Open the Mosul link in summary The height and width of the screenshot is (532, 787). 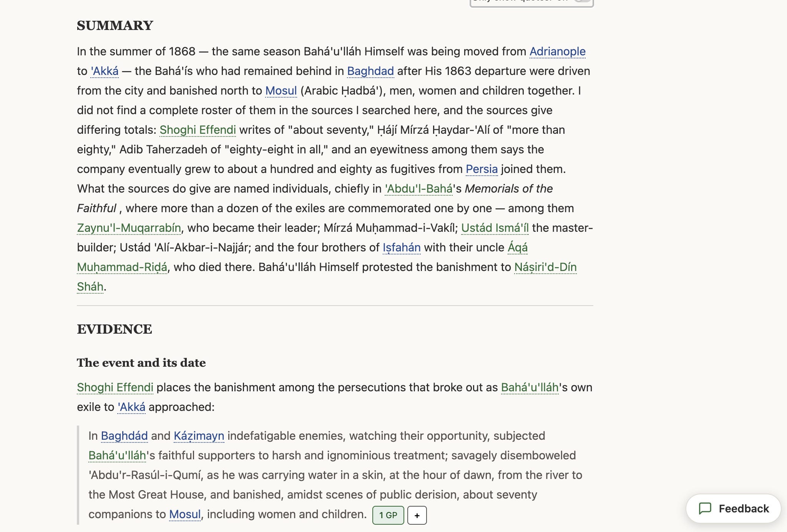click(281, 91)
